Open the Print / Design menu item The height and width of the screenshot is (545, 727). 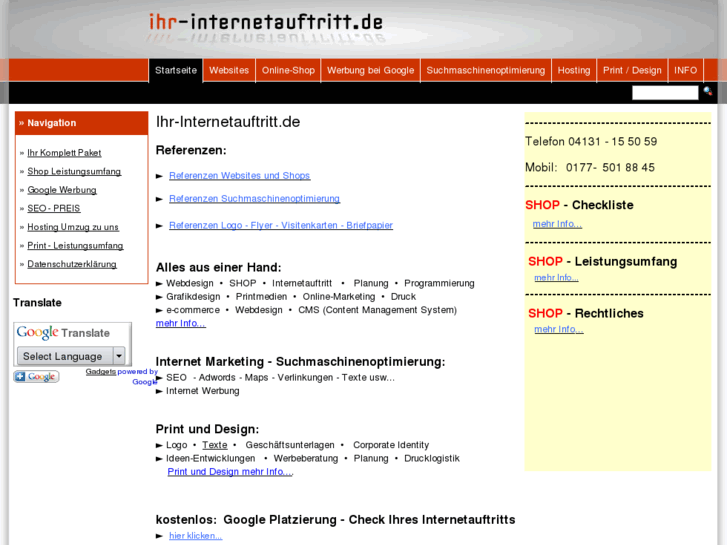coord(632,71)
